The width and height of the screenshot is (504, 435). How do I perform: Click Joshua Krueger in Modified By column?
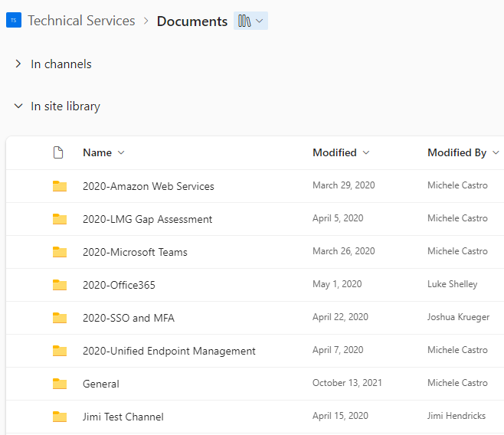[458, 317]
